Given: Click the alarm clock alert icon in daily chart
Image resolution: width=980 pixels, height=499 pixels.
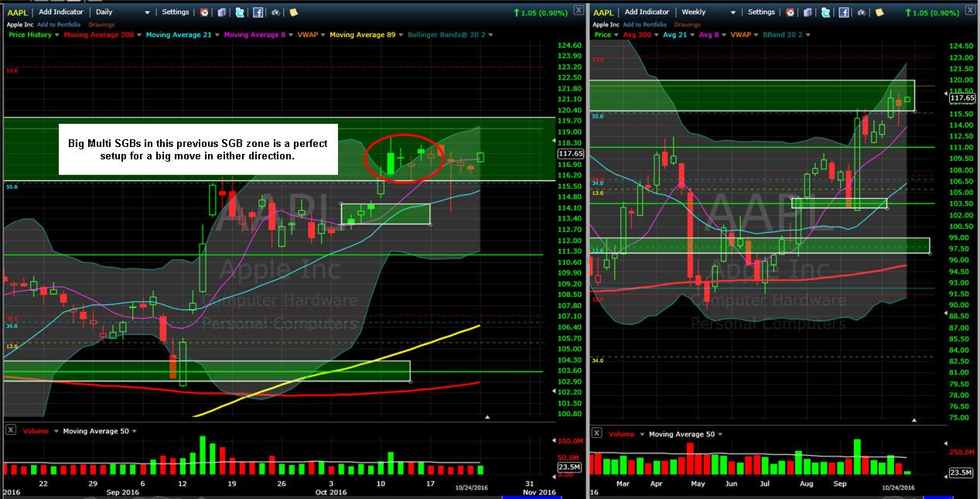Looking at the screenshot, I should tap(204, 12).
